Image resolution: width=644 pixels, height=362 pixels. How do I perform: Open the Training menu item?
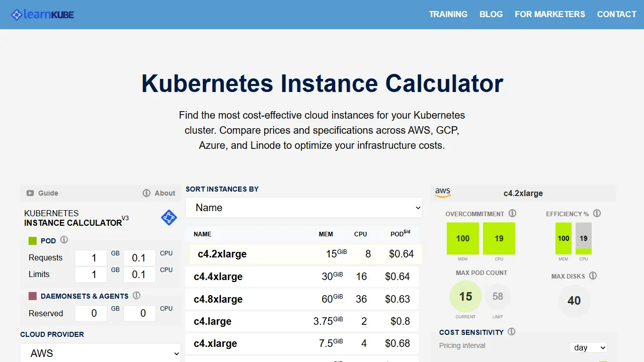pos(448,14)
